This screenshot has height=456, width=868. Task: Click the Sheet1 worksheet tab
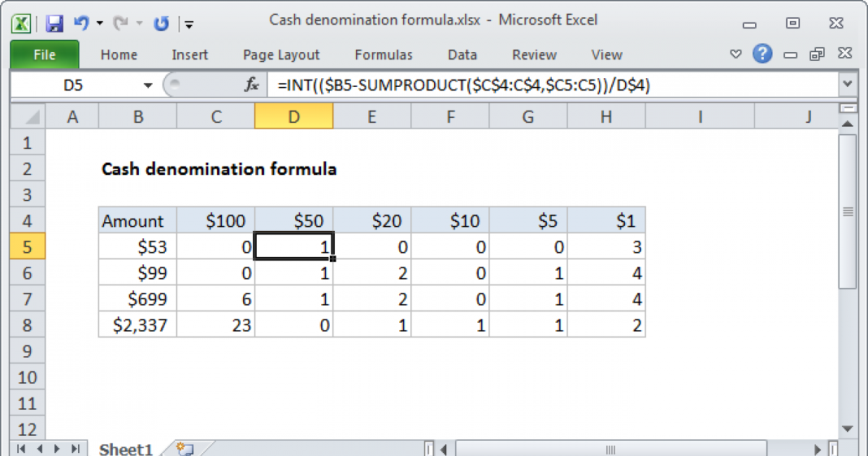pos(126,449)
